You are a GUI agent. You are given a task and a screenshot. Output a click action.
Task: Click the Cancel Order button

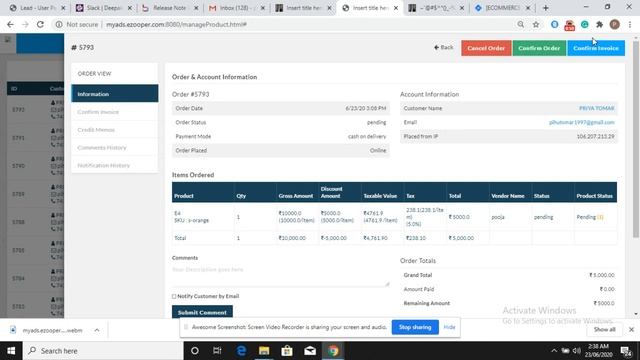point(486,48)
